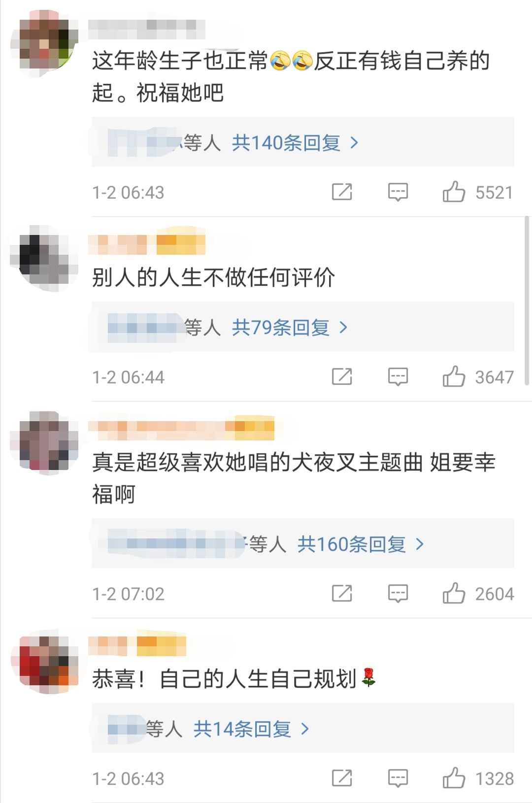Tap share icon on the 2604-like comment
The height and width of the screenshot is (803, 532).
point(342,593)
